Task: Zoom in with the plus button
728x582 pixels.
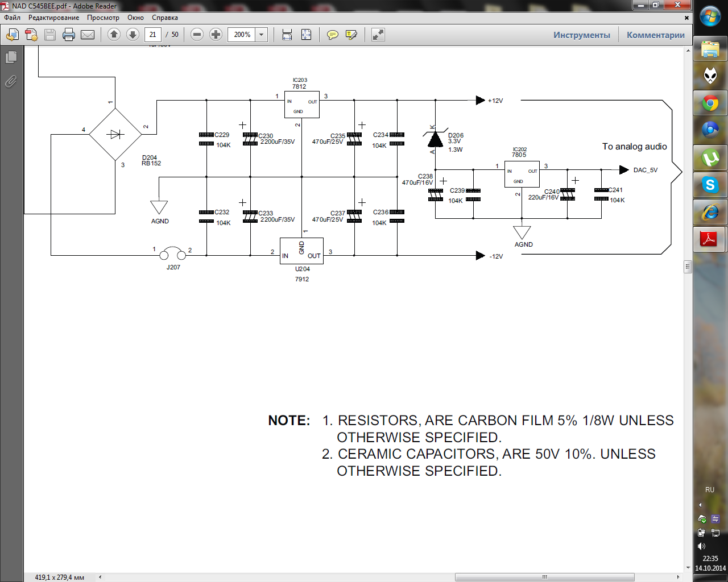Action: 216,35
